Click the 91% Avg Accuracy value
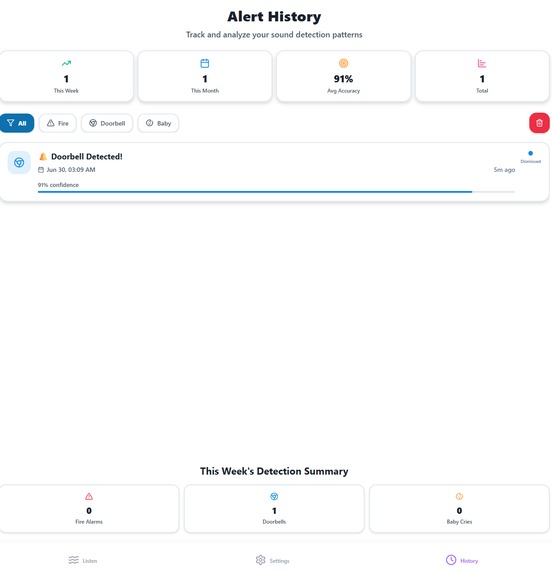Viewport: 552px width, 573px height. [343, 79]
